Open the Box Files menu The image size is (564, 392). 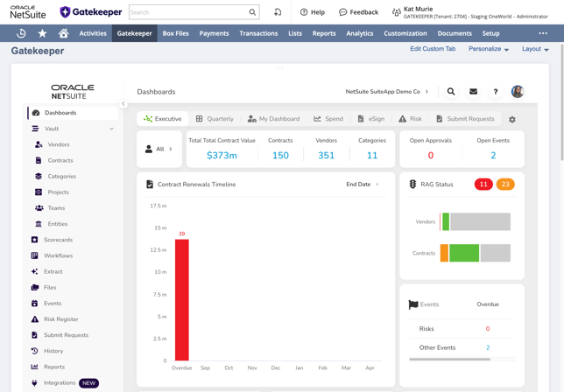[x=175, y=33]
